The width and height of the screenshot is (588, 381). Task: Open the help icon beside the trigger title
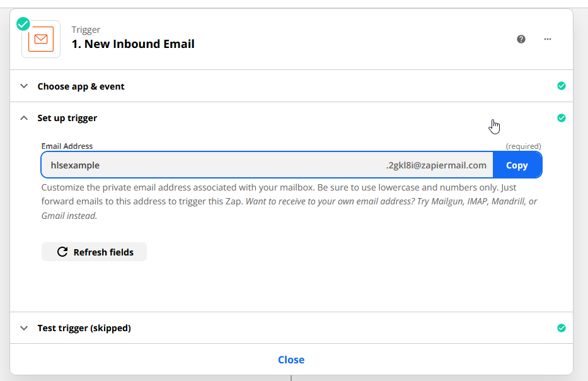coord(521,38)
